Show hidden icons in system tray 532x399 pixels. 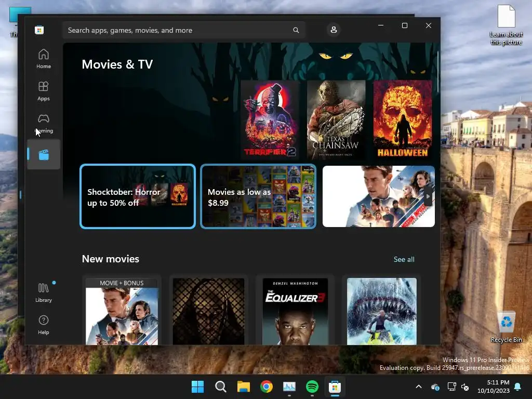[419, 387]
